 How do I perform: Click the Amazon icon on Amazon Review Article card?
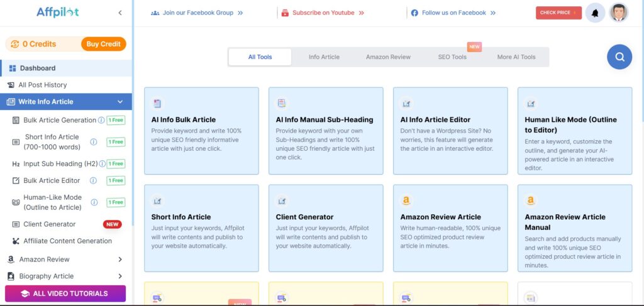coord(406,200)
